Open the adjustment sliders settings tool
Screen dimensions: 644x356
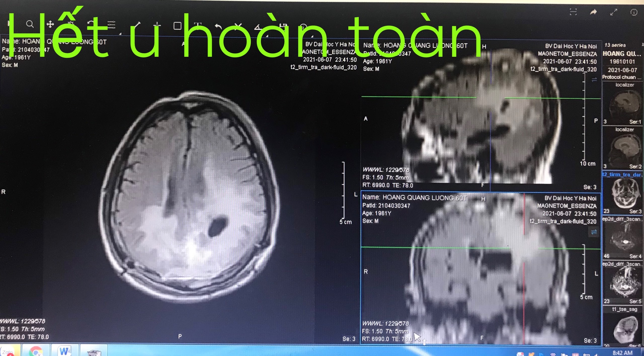[111, 25]
